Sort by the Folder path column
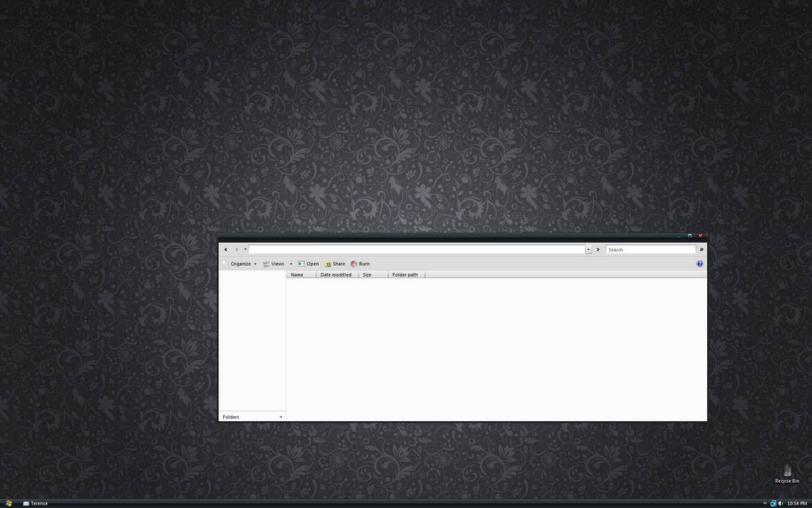Viewport: 812px width, 508px height. [x=406, y=274]
